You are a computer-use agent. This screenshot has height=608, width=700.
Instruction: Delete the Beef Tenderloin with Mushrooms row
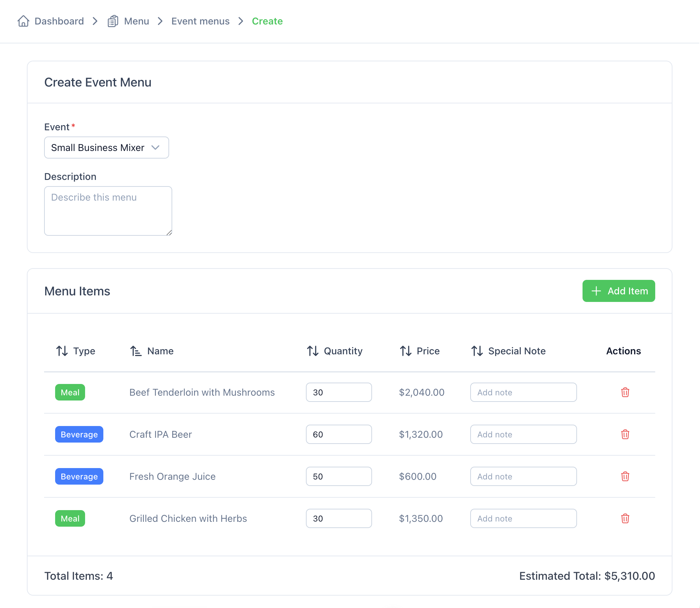(x=625, y=392)
